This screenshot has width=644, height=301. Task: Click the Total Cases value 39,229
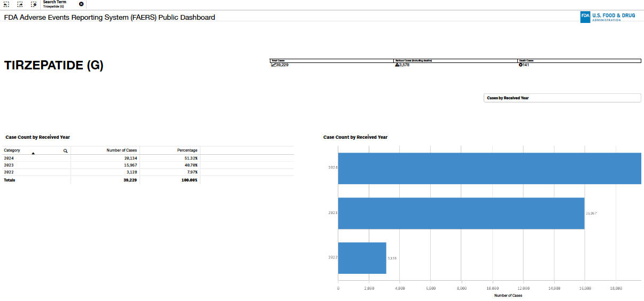(282, 65)
